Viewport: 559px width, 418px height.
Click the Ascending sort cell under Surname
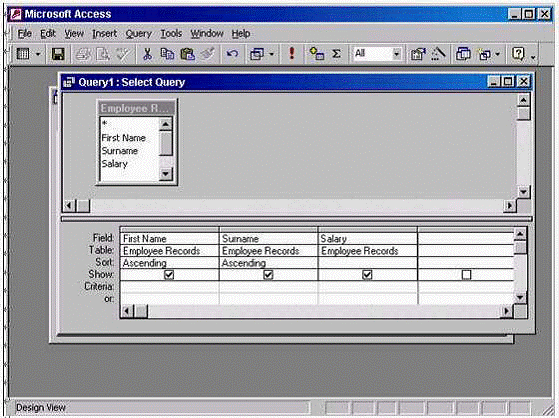tap(268, 263)
